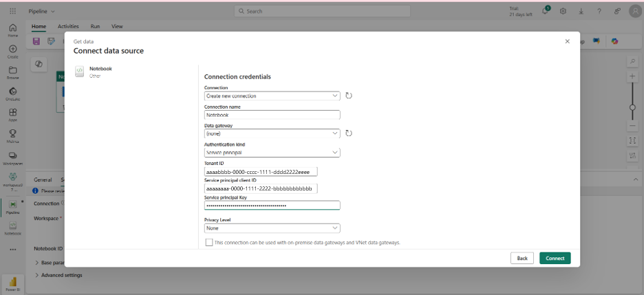This screenshot has width=644, height=295.
Task: Select the Notebook item in the sidebar
Action: 13,228
